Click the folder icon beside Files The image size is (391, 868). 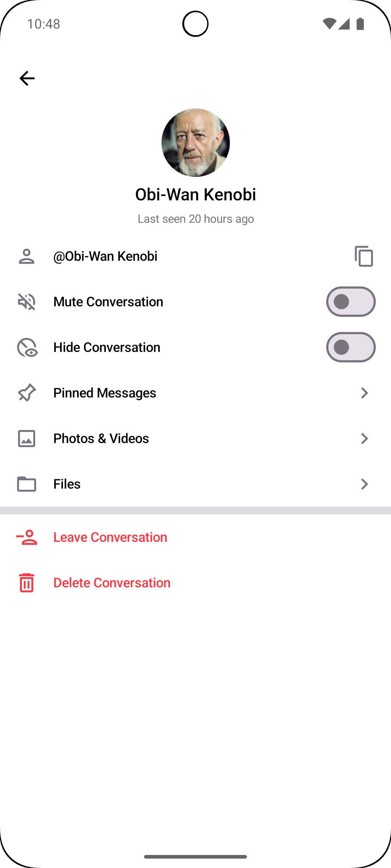[27, 484]
